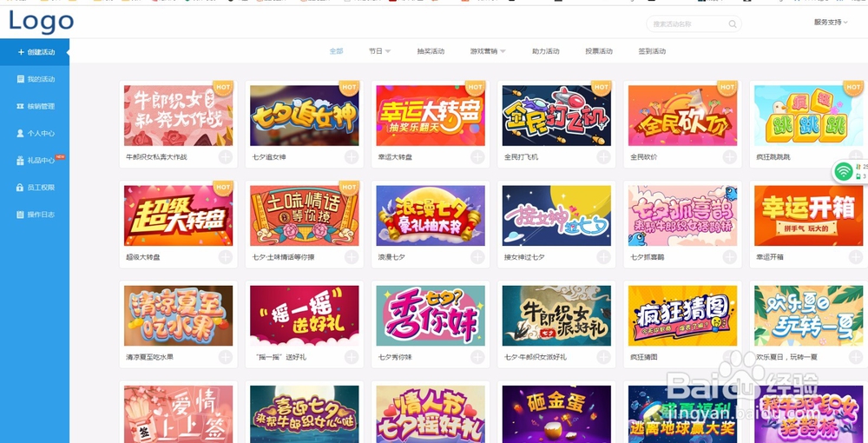Viewport: 868px width, 443px height.
Task: Open the 砸金蛋 thumbnail
Action: [x=557, y=414]
